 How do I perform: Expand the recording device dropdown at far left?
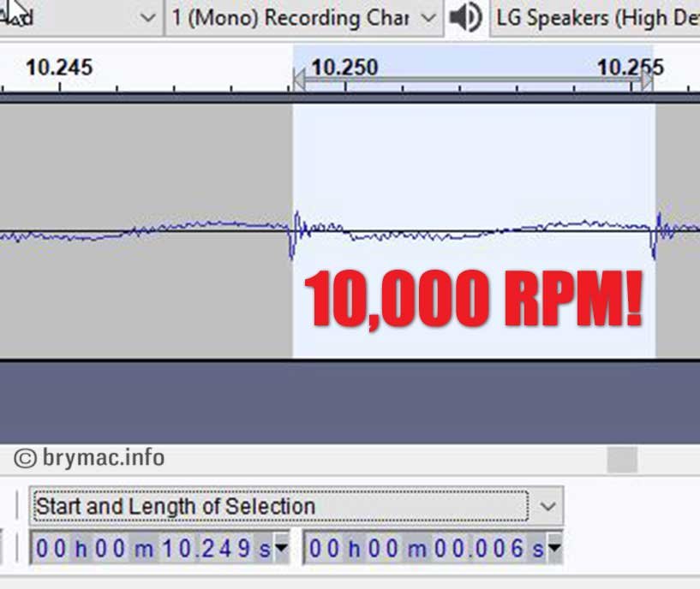[x=147, y=18]
